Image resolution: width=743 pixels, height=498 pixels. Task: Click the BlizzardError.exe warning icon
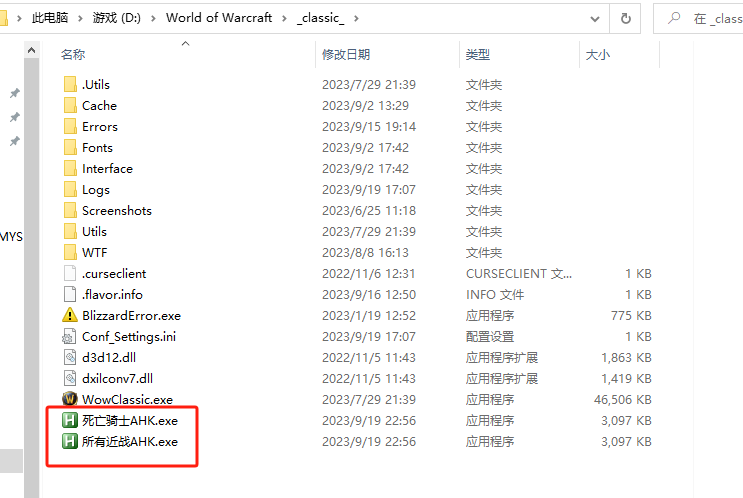click(x=70, y=315)
